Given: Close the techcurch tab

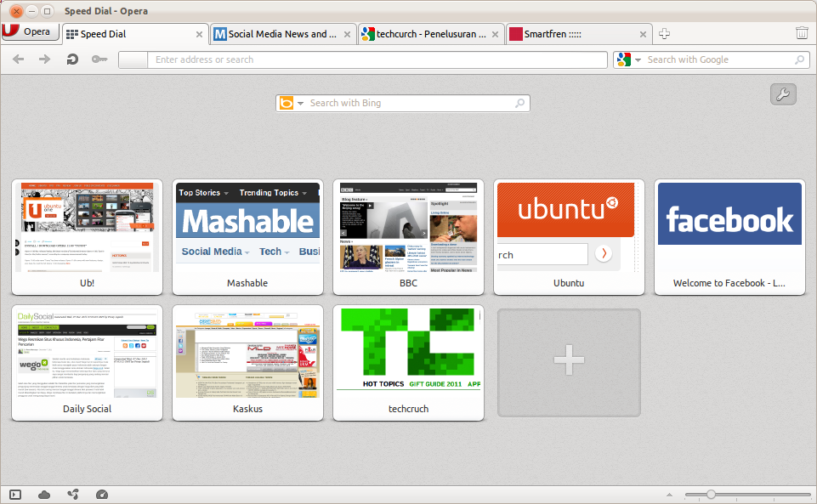Looking at the screenshot, I should point(495,34).
